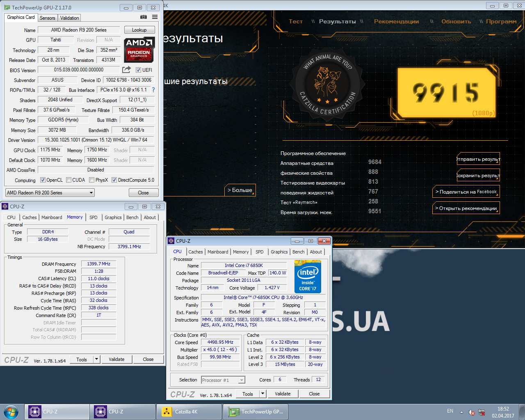Open SPD tab in memory CPU-Z window
Image resolution: width=525 pixels, height=420 pixels.
(x=94, y=217)
